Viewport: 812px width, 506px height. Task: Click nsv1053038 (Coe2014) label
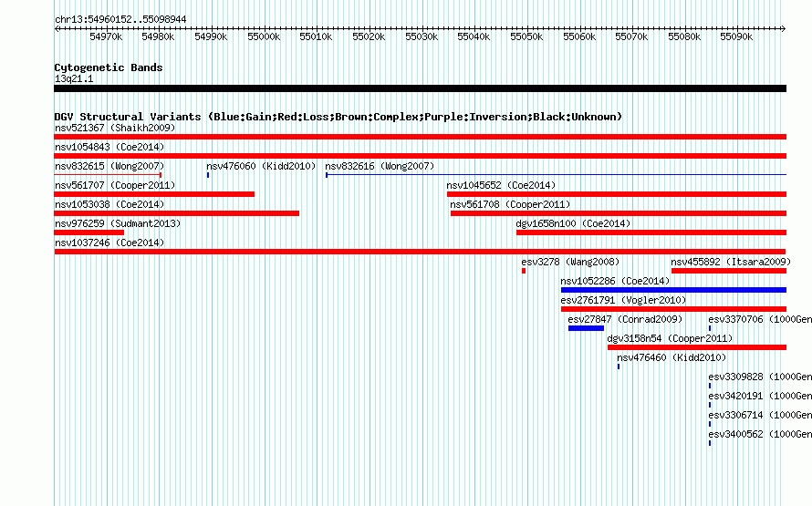109,204
